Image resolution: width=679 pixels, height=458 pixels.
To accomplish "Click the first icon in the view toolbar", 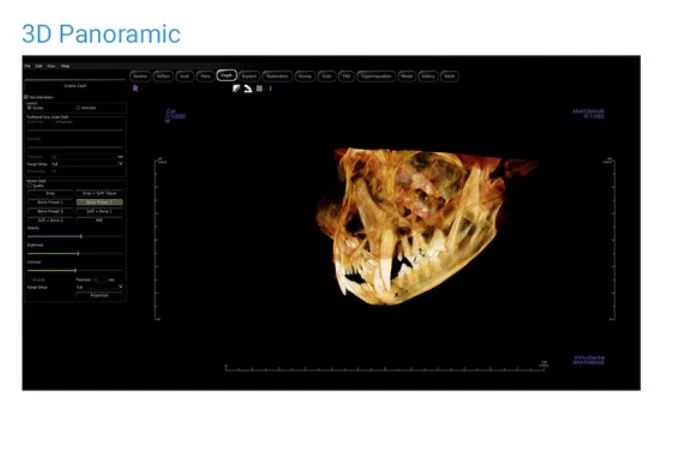I will coord(237,88).
